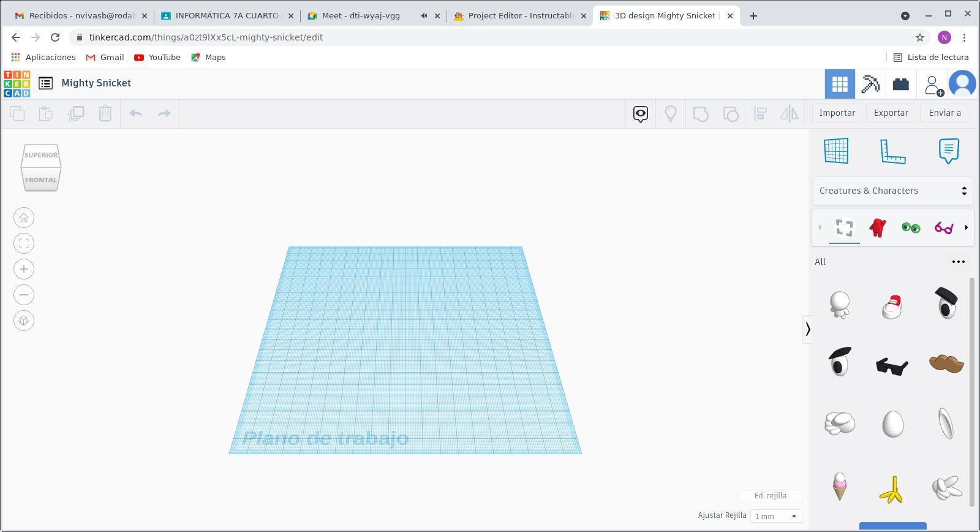Click the SUPERIOR face of view cube
The image size is (980, 532).
(x=41, y=155)
